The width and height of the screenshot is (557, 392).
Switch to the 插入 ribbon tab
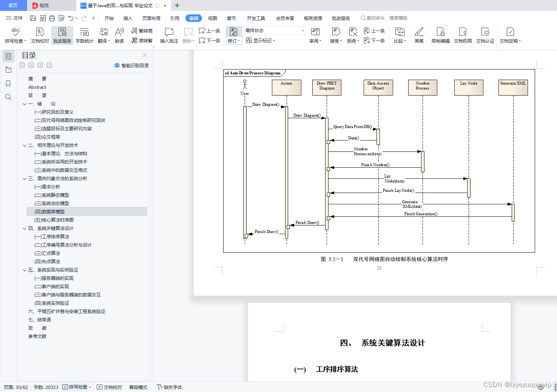point(128,18)
